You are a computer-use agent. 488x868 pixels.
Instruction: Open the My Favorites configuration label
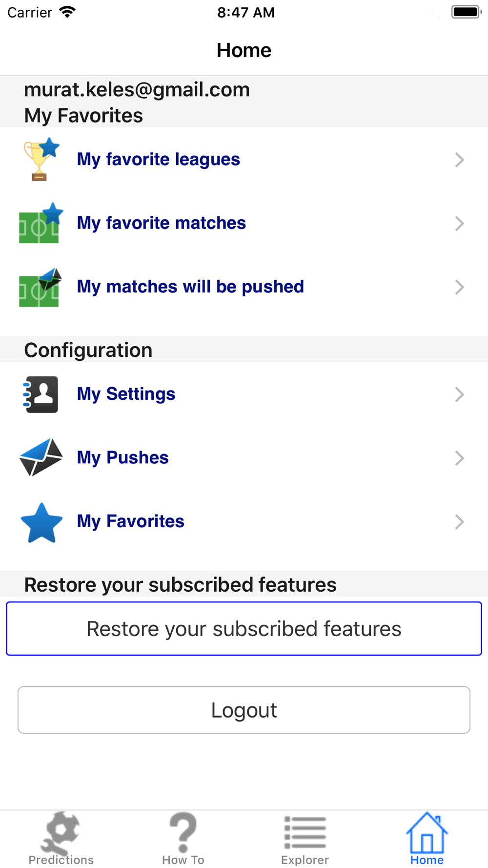(x=131, y=521)
